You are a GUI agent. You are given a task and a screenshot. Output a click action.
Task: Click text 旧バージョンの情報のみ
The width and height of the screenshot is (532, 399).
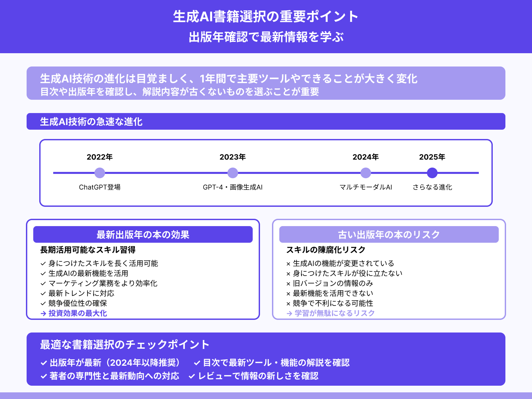tap(333, 283)
